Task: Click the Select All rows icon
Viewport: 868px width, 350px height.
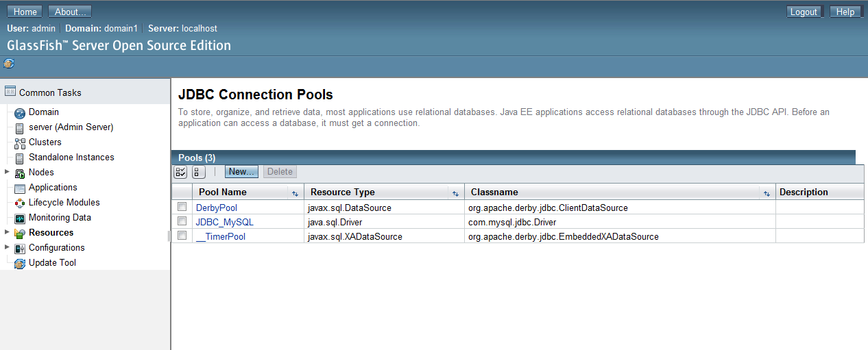Action: (180, 173)
